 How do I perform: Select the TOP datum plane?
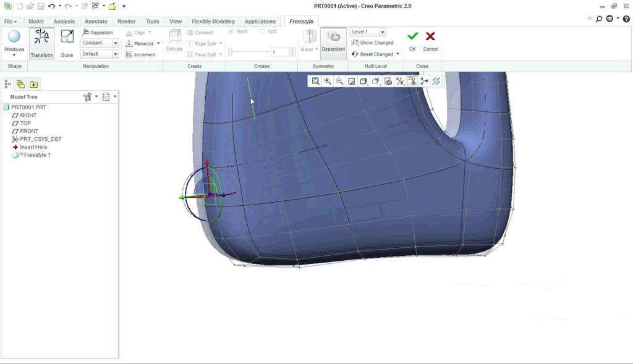tap(25, 123)
